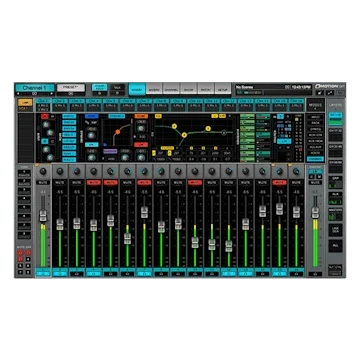Select the MASTERS layer
This screenshot has height=360, width=360.
point(335,214)
